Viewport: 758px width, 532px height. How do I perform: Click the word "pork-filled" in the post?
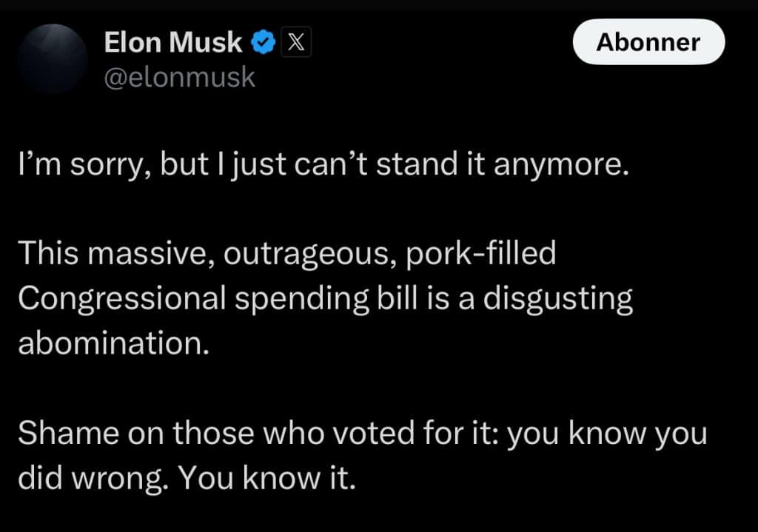click(481, 254)
